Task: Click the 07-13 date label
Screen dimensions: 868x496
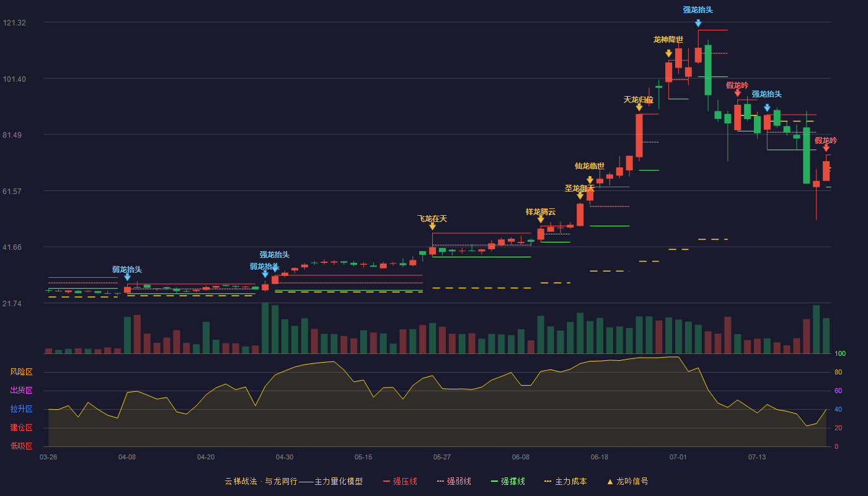Action: 757,457
